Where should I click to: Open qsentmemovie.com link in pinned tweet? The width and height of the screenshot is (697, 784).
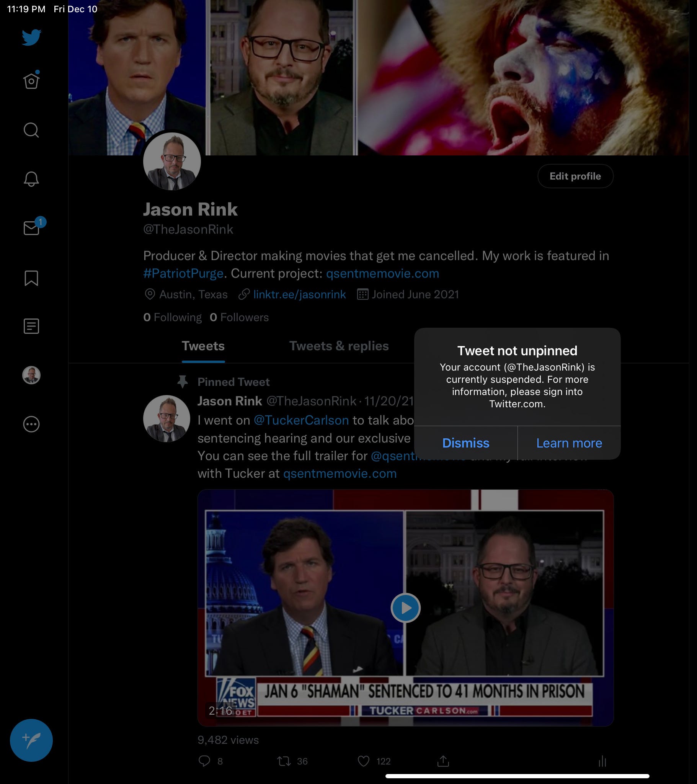[340, 473]
